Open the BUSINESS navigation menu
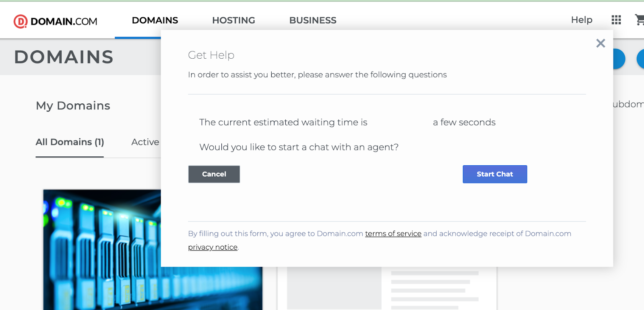 pyautogui.click(x=313, y=20)
